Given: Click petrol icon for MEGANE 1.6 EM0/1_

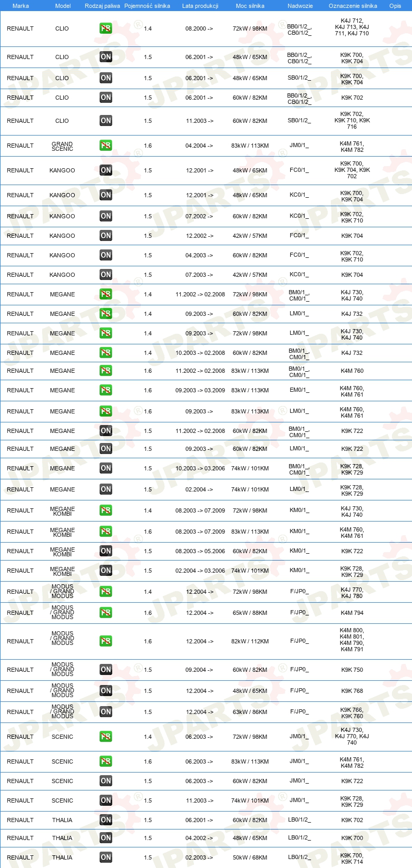Looking at the screenshot, I should pos(106,390).
